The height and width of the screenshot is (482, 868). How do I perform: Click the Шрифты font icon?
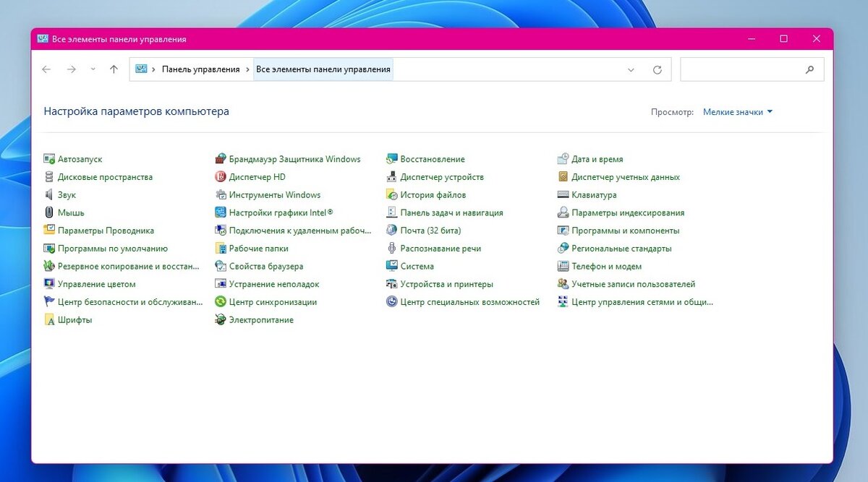coord(49,320)
